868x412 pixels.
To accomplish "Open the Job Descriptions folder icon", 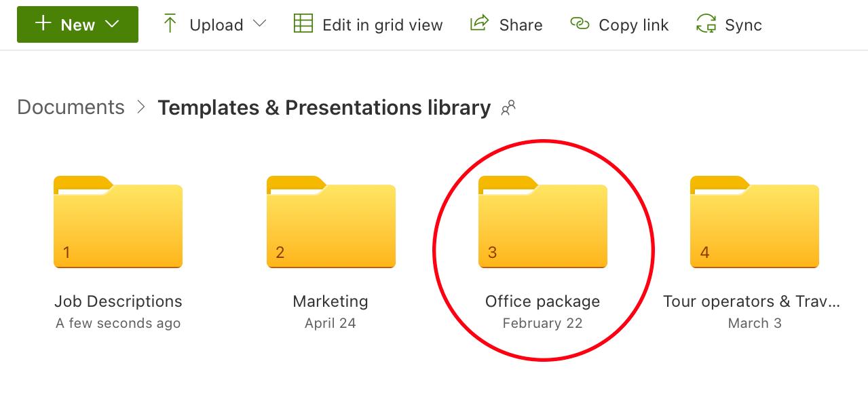I will point(118,222).
